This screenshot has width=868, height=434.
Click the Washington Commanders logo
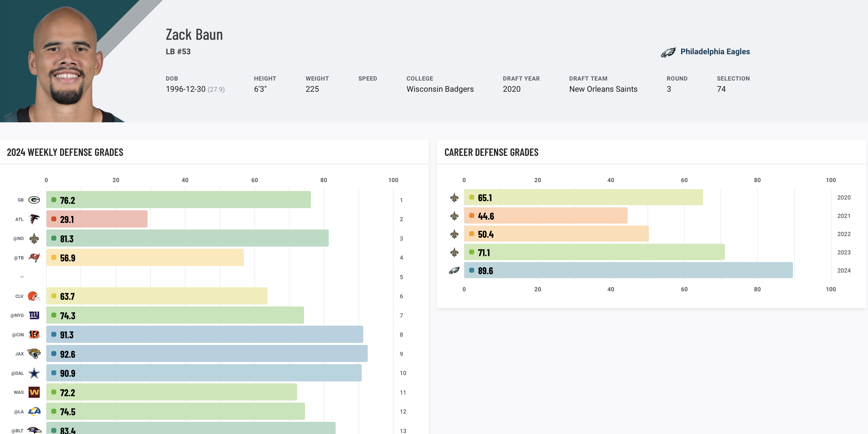34,392
